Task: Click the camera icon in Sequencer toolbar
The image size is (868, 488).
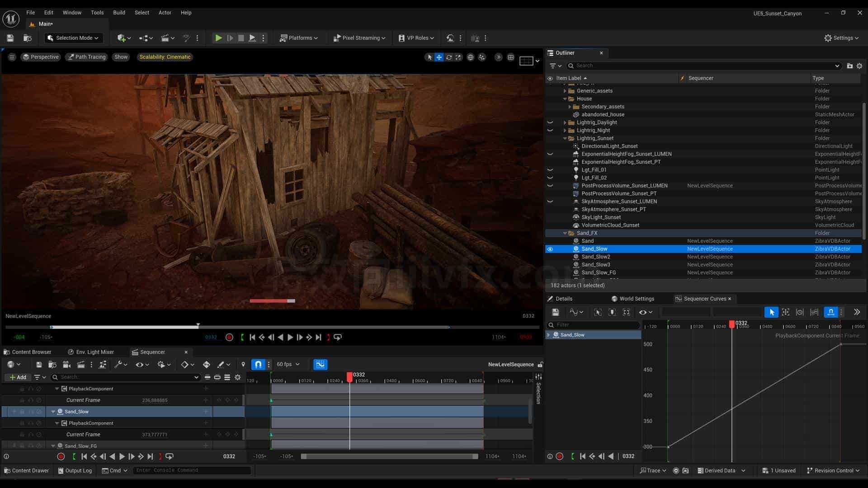Action: point(66,364)
